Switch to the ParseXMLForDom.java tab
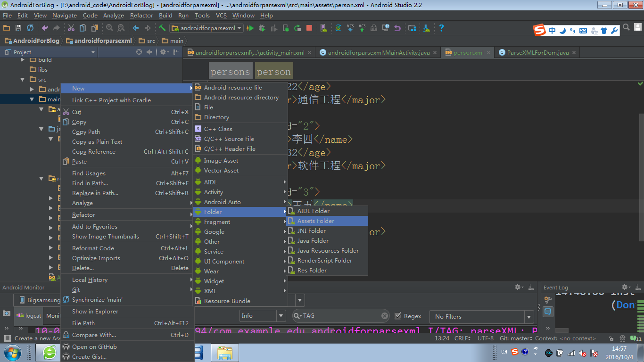This screenshot has width=644, height=362. 538,52
